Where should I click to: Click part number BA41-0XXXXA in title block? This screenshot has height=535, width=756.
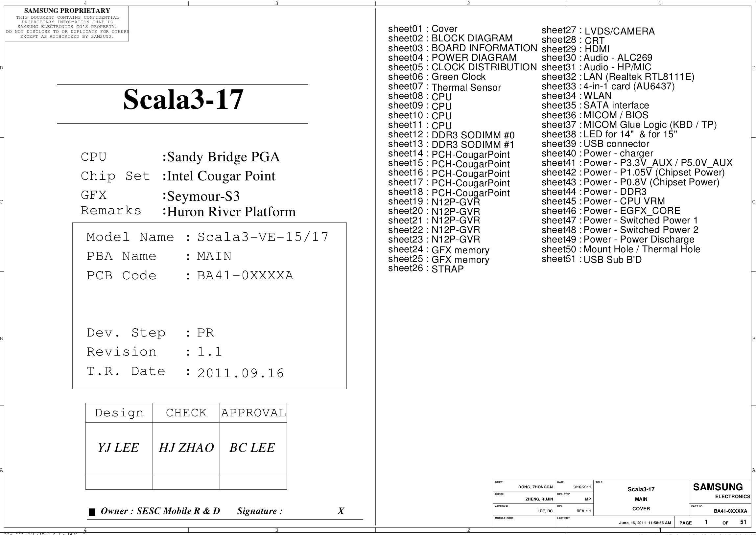coord(730,511)
